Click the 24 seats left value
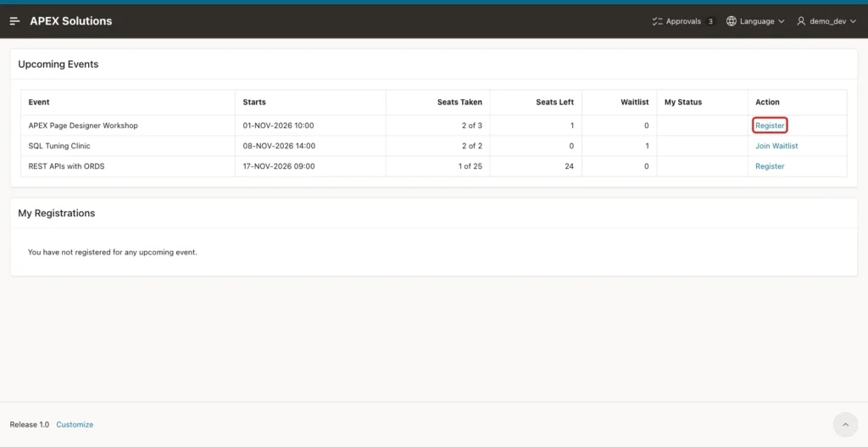The height and width of the screenshot is (447, 868). pos(569,166)
